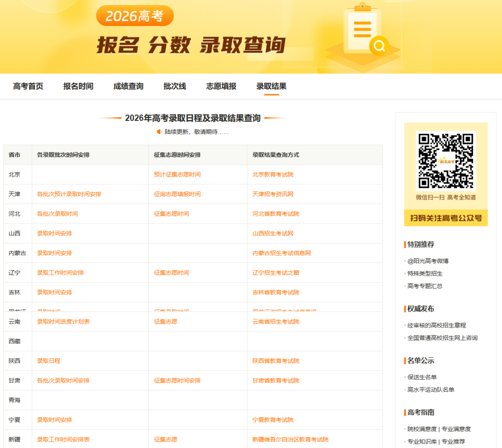The height and width of the screenshot is (448, 502).
Task: Open 各批次预计录取时间安排 for 天津
Action: click(x=69, y=194)
